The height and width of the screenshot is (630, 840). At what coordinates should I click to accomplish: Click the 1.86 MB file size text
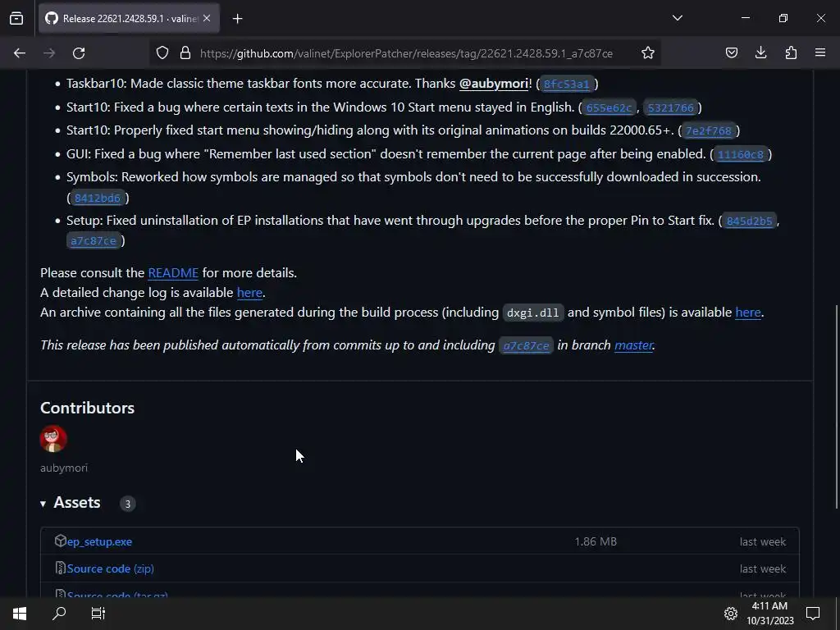tap(596, 541)
